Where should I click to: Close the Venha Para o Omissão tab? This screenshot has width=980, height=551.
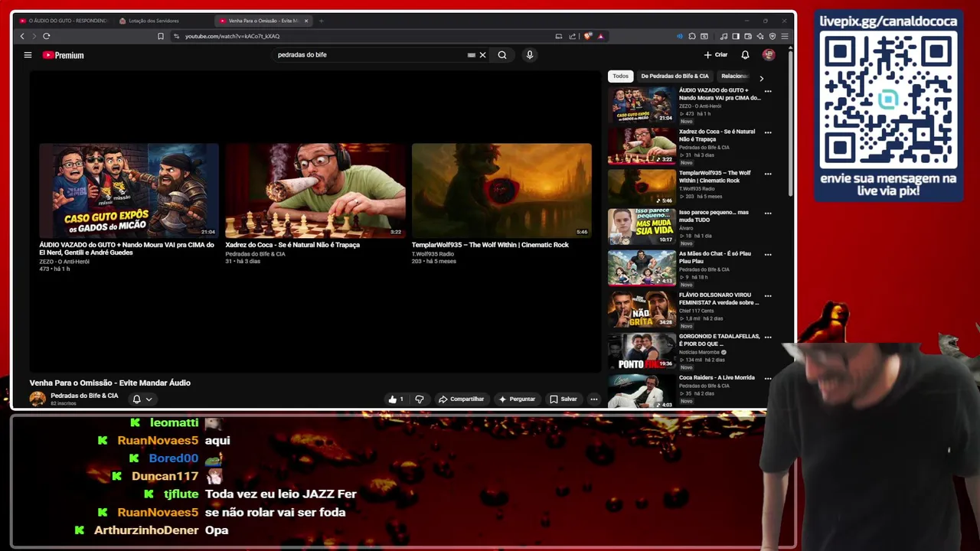[x=306, y=21]
